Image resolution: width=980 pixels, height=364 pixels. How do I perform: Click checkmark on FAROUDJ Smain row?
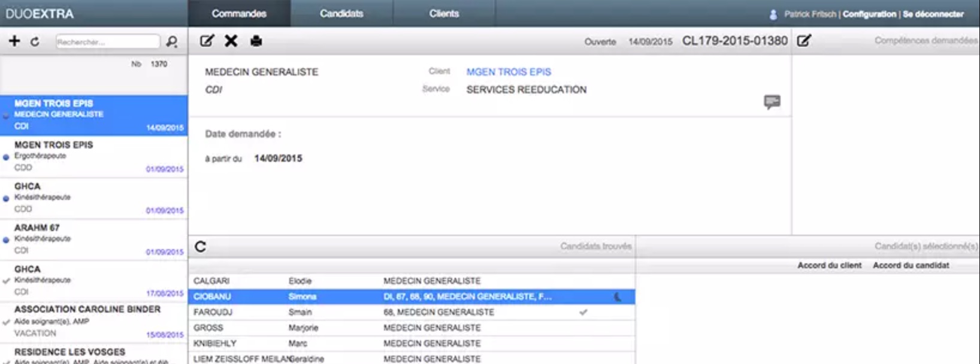(583, 312)
